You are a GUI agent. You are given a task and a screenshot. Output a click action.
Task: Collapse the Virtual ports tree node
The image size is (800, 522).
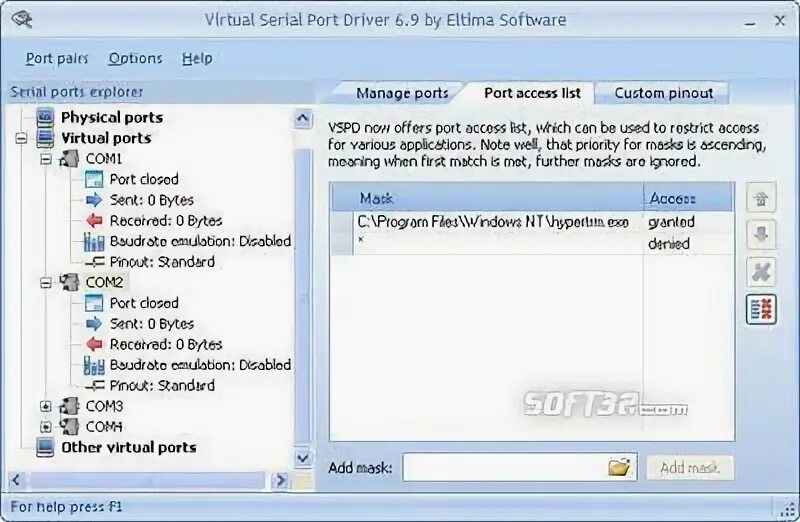click(21, 138)
